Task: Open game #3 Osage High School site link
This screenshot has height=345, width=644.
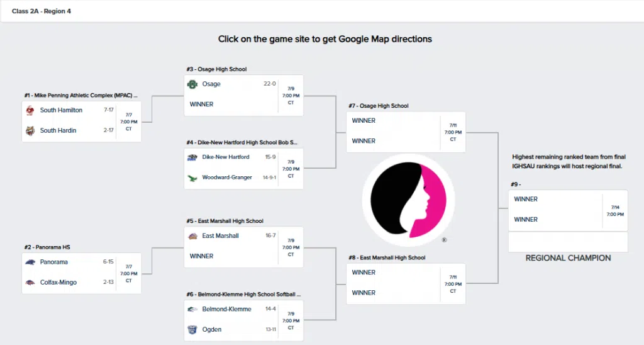Action: 216,69
